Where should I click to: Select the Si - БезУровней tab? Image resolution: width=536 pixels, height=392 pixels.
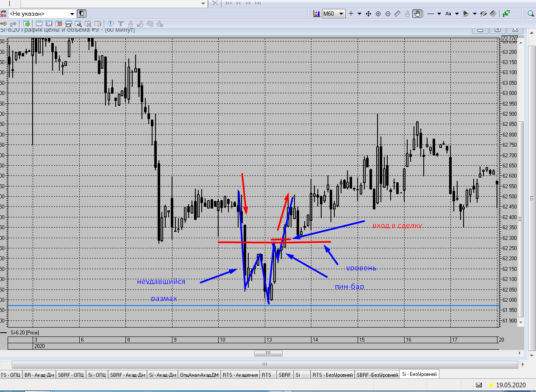(419, 374)
